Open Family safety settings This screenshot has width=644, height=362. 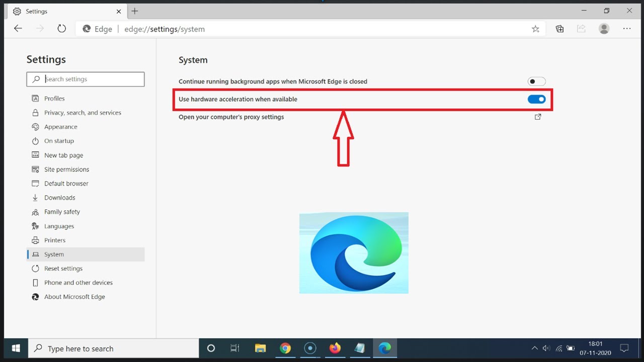pyautogui.click(x=86, y=212)
